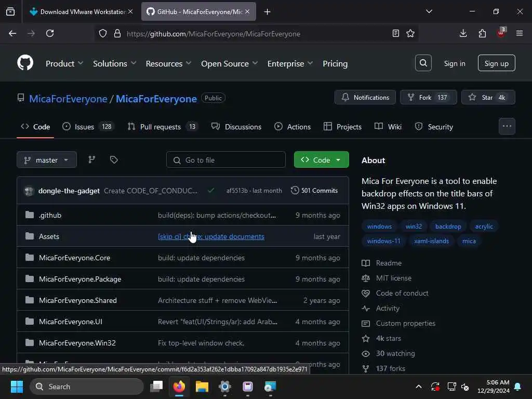Screen dimensions: 532x399
Task: Expand the Enterprise dropdown
Action: pyautogui.click(x=290, y=63)
